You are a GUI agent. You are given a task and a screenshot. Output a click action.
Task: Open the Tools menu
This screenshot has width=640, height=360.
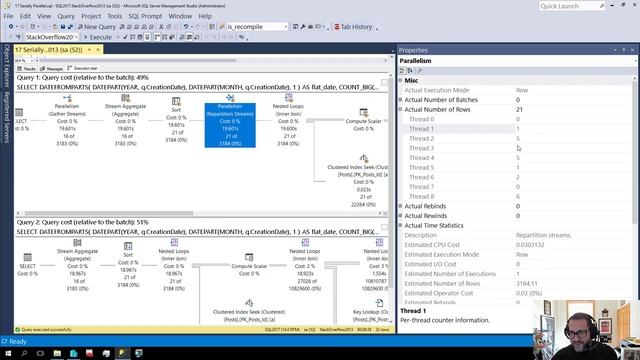coord(115,16)
